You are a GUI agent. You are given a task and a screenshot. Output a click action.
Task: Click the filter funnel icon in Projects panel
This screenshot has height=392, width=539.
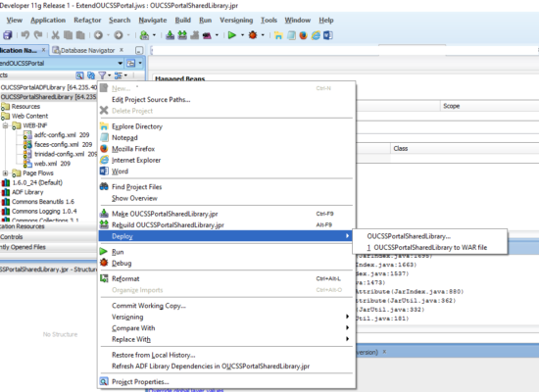102,74
